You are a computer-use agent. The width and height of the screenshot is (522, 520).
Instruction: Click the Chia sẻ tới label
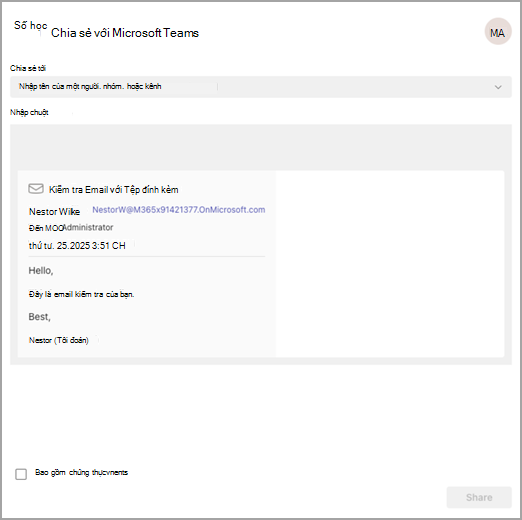[x=28, y=68]
